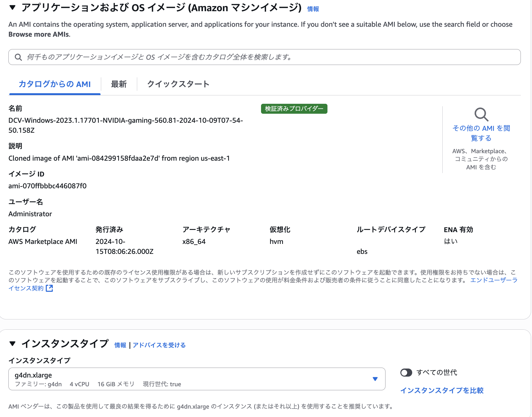The image size is (532, 417).
Task: Select the カタログからの AMI tab
Action: (55, 84)
